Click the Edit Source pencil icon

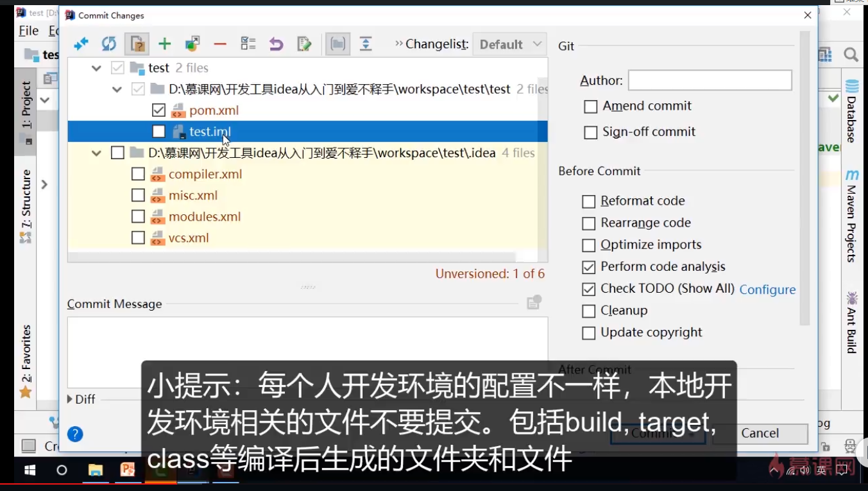(304, 44)
